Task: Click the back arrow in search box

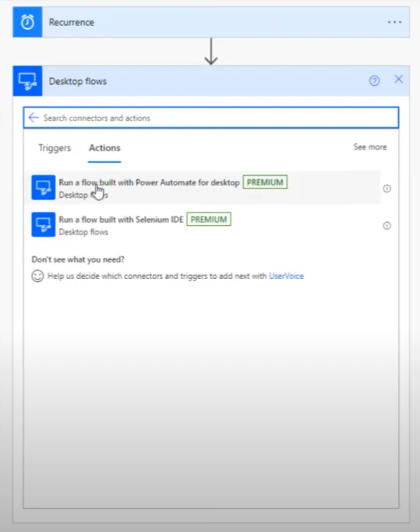Action: 34,118
